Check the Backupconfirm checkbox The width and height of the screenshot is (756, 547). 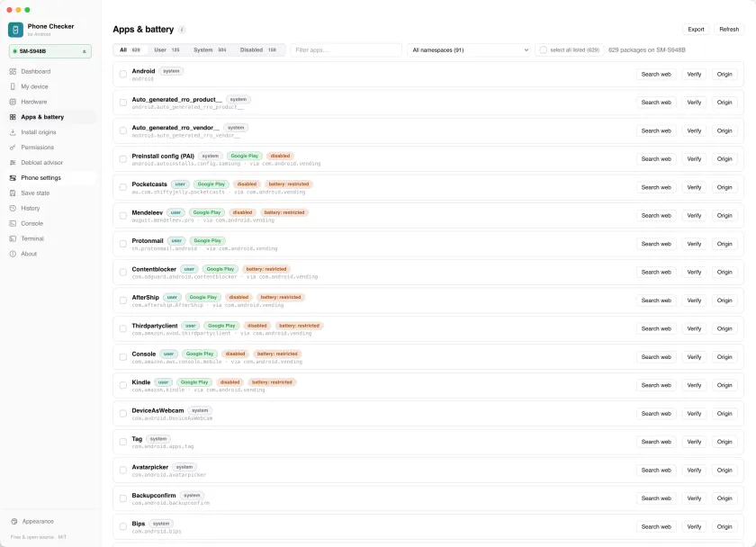coord(123,498)
